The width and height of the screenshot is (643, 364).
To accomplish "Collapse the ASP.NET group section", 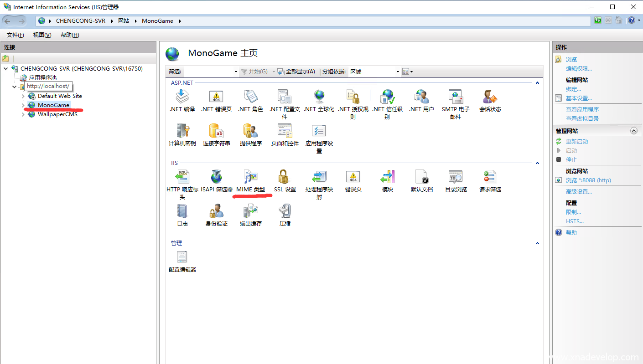I will [x=537, y=83].
